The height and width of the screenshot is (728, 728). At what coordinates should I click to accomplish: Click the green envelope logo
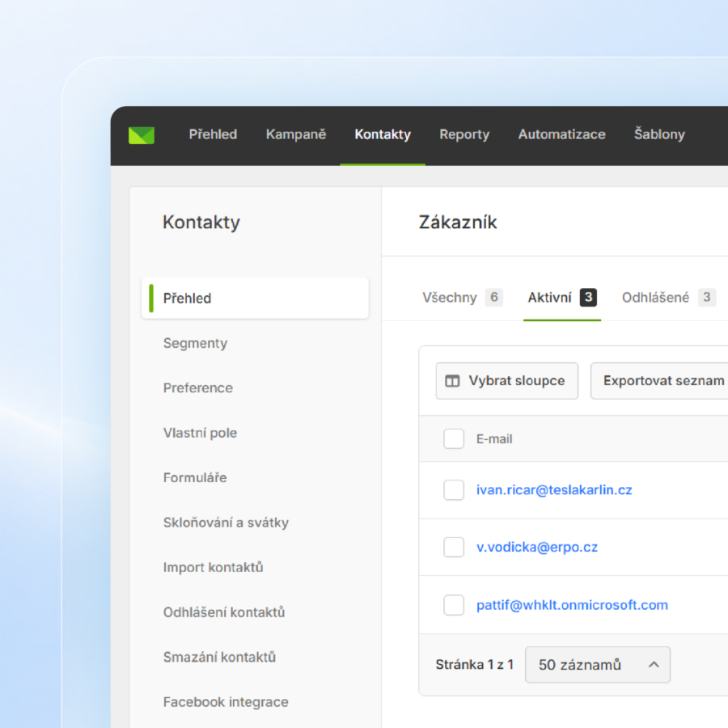coord(141,135)
